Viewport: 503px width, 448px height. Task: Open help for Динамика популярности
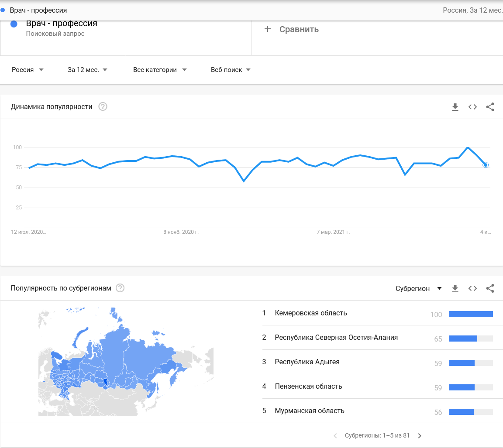[x=103, y=106]
